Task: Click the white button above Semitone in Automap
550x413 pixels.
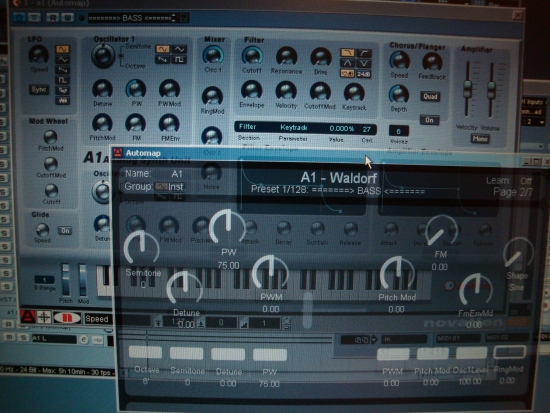Action: coord(187,353)
